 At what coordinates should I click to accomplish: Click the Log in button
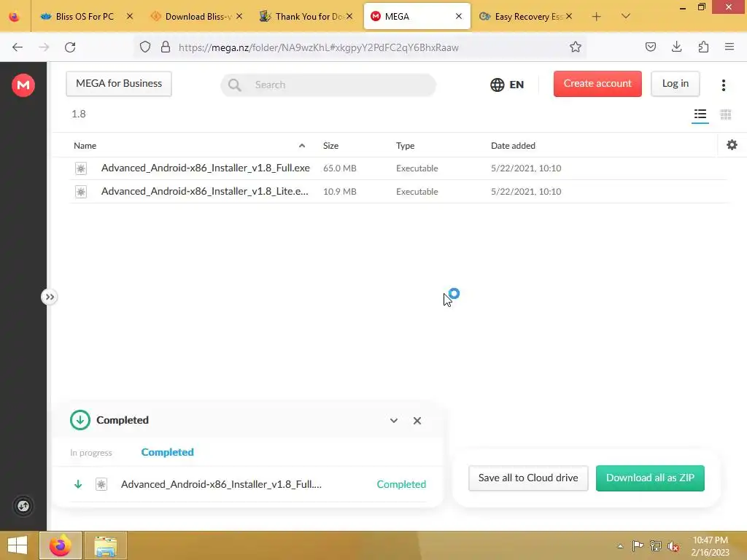pyautogui.click(x=675, y=84)
